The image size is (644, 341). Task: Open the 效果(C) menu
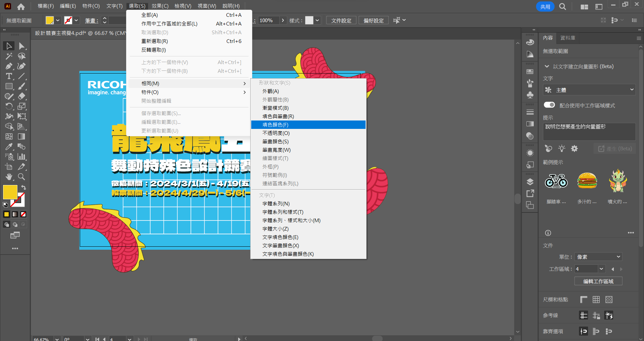coord(160,6)
